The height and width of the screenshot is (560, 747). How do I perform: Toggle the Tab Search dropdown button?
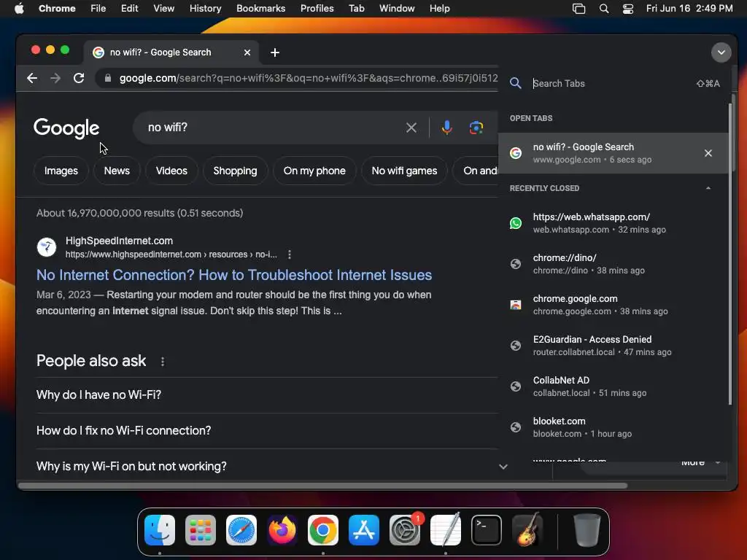pos(721,52)
